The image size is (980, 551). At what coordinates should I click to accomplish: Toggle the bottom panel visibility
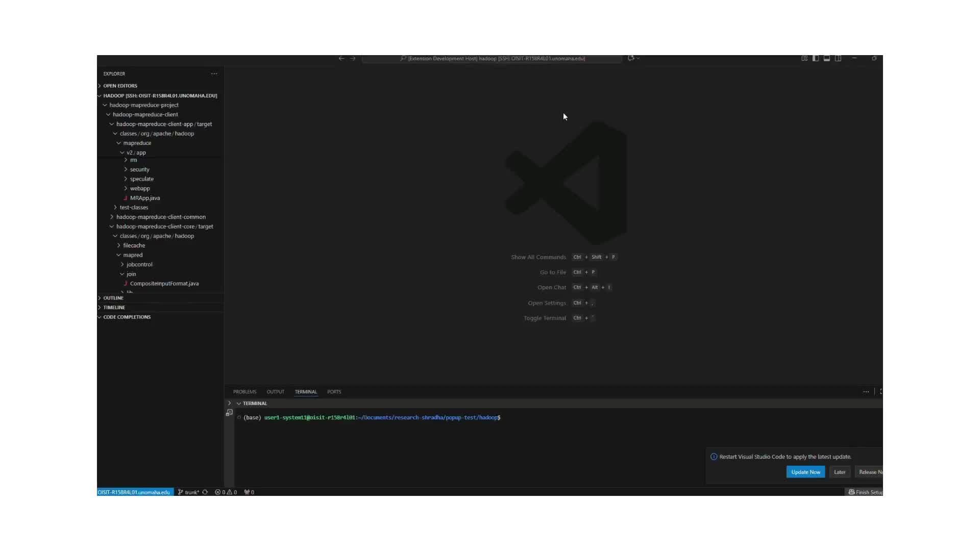tap(827, 58)
